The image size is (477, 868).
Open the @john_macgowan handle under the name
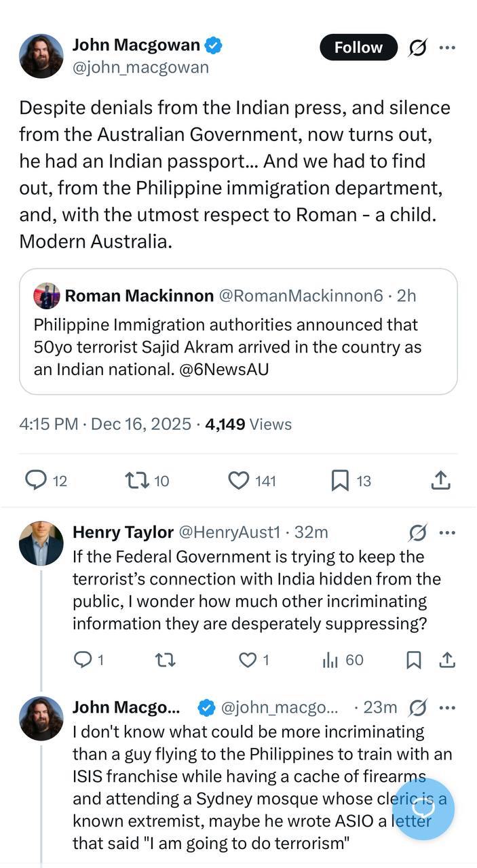pos(140,68)
